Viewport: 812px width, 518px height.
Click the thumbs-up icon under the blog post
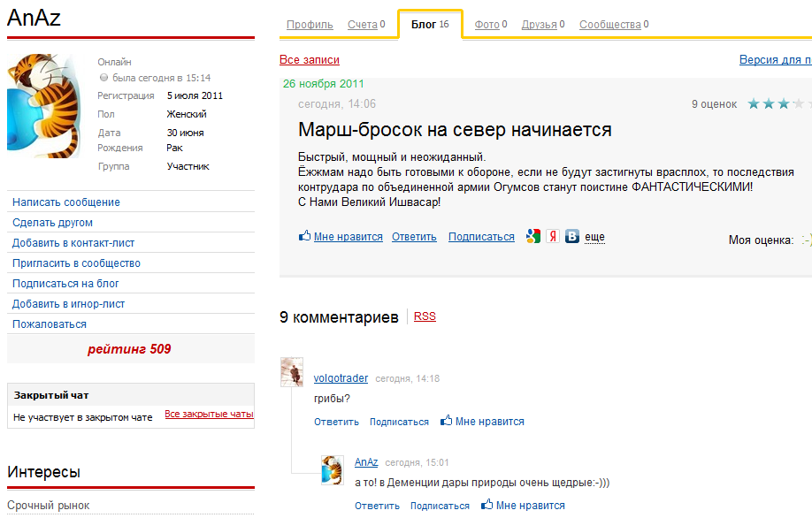point(305,236)
